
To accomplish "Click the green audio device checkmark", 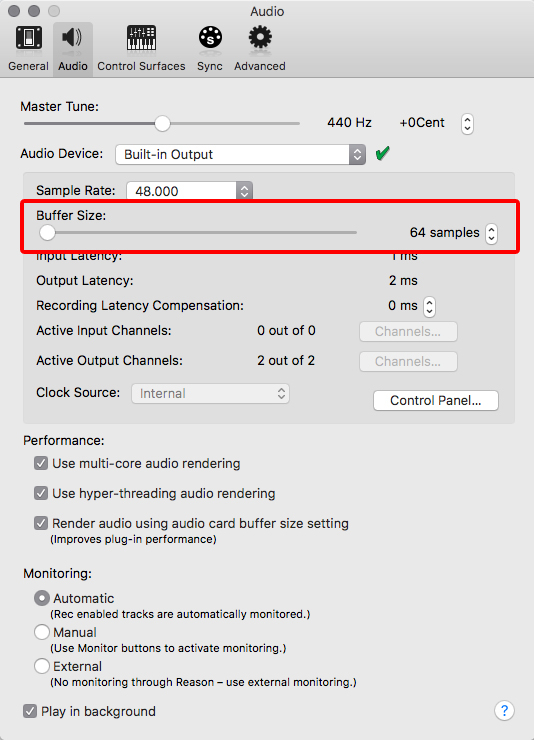I will tap(383, 153).
